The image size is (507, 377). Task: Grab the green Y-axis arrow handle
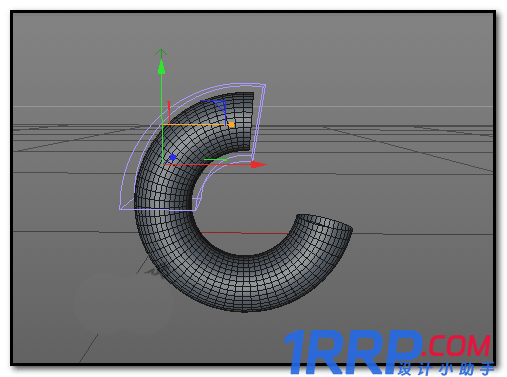(161, 67)
